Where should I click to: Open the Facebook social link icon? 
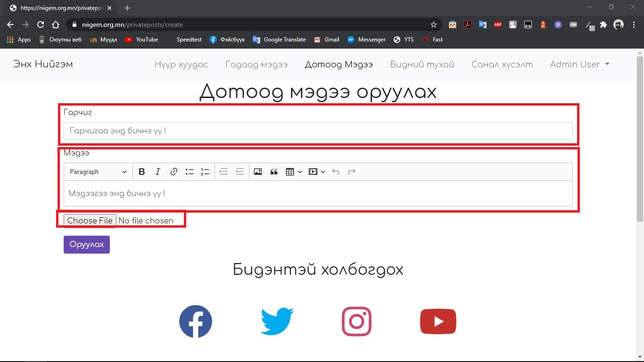pos(196,321)
